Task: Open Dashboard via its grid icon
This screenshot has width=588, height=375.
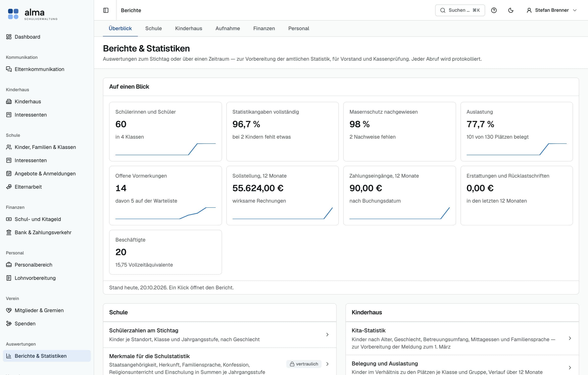Action: [x=9, y=37]
